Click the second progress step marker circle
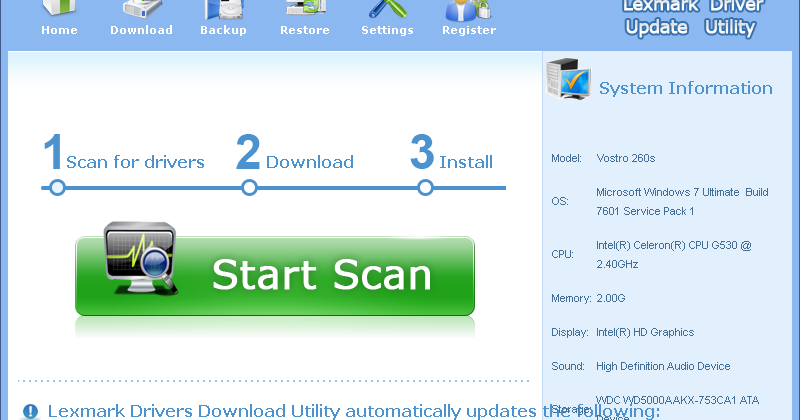Screen dimensions: 800x420 (x=249, y=187)
